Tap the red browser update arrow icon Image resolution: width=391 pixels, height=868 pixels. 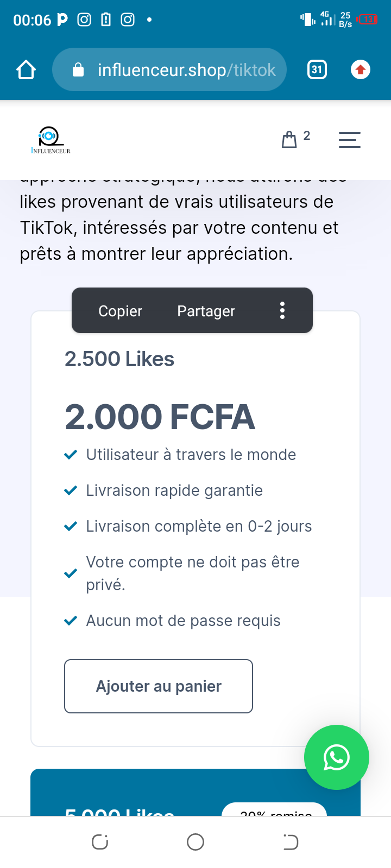pyautogui.click(x=361, y=70)
